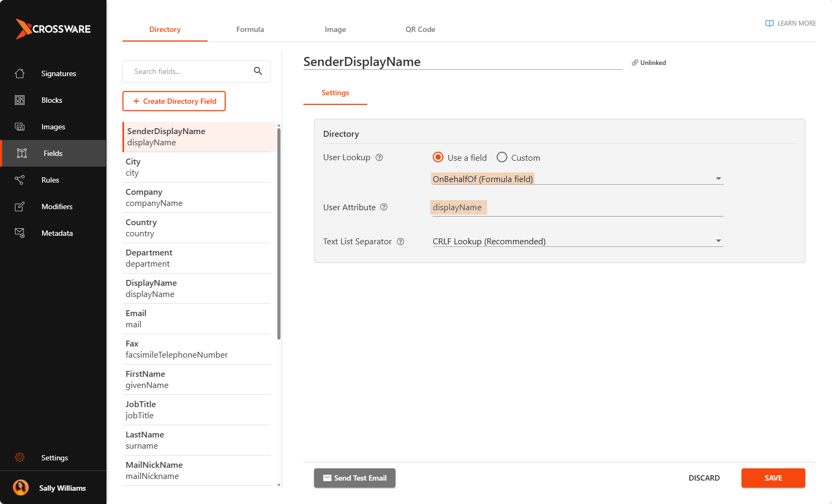Expand the OnBehalfOf field dropdown
This screenshot has height=504, width=832.
pos(718,179)
